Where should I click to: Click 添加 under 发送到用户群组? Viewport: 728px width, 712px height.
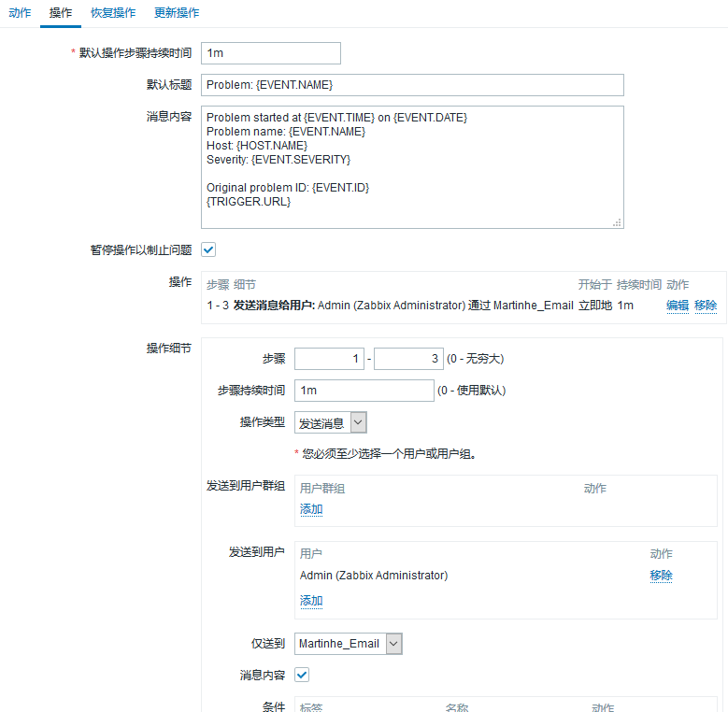(x=311, y=509)
